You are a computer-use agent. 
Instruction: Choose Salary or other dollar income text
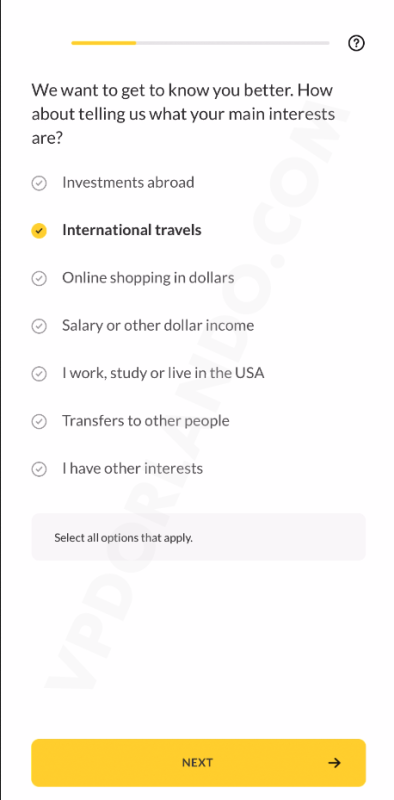pyautogui.click(x=158, y=326)
